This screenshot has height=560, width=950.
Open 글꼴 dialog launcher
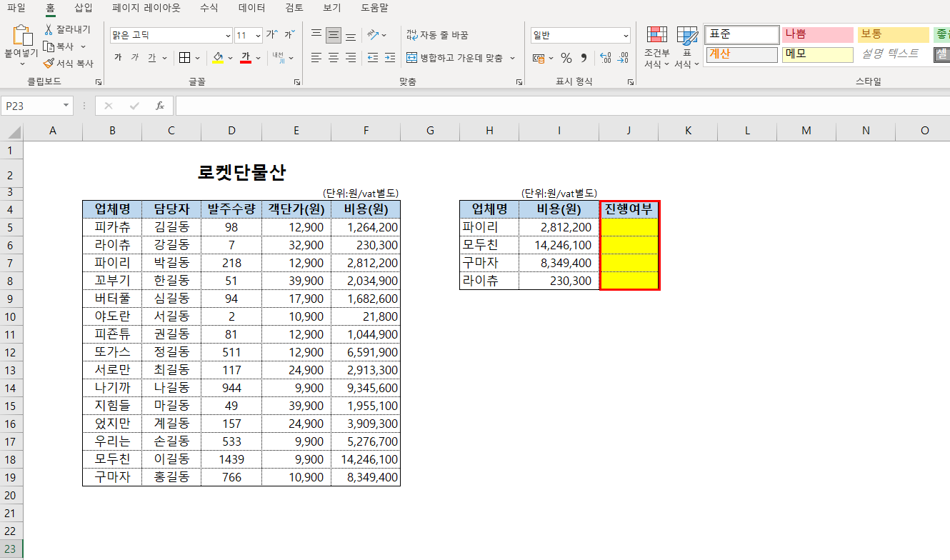(297, 83)
